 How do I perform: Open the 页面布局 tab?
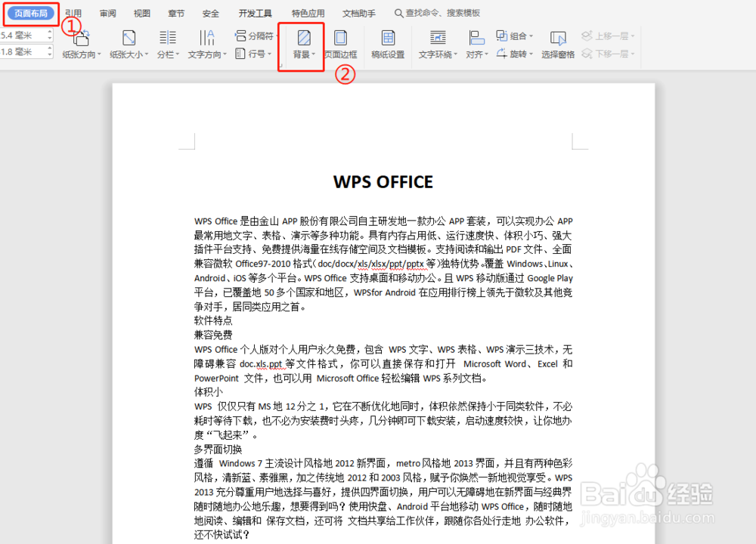click(x=31, y=14)
